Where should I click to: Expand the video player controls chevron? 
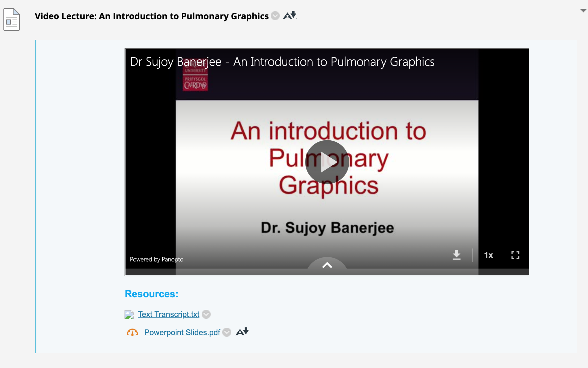[x=327, y=265]
